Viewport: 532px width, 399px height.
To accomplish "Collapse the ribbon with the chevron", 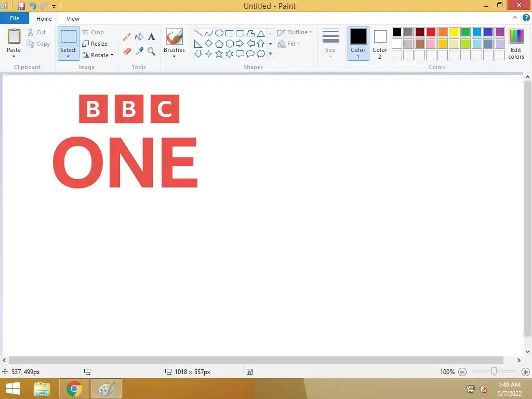I will click(515, 18).
